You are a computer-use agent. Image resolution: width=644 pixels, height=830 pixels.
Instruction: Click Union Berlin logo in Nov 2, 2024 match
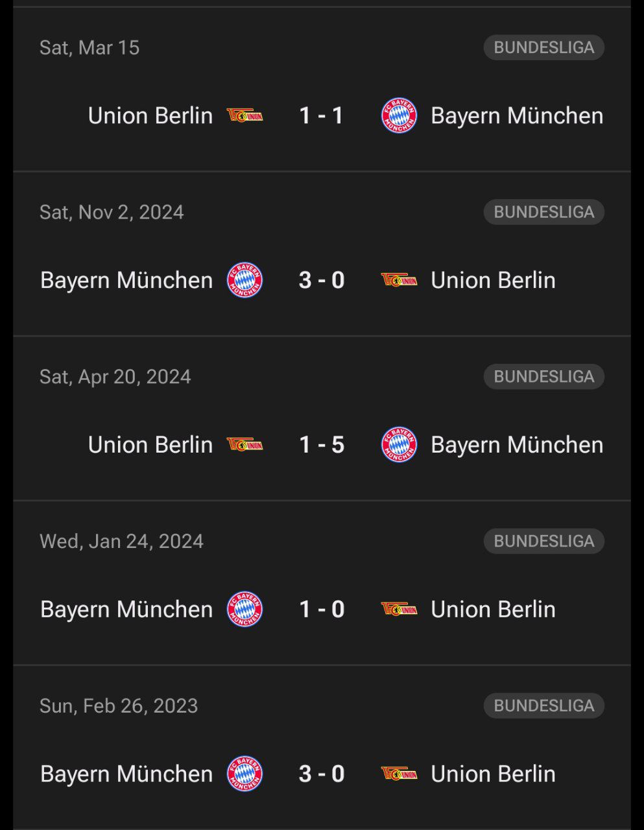[399, 280]
